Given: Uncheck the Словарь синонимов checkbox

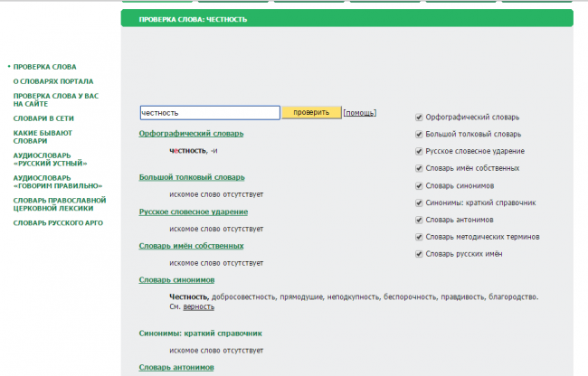Looking at the screenshot, I should point(418,185).
